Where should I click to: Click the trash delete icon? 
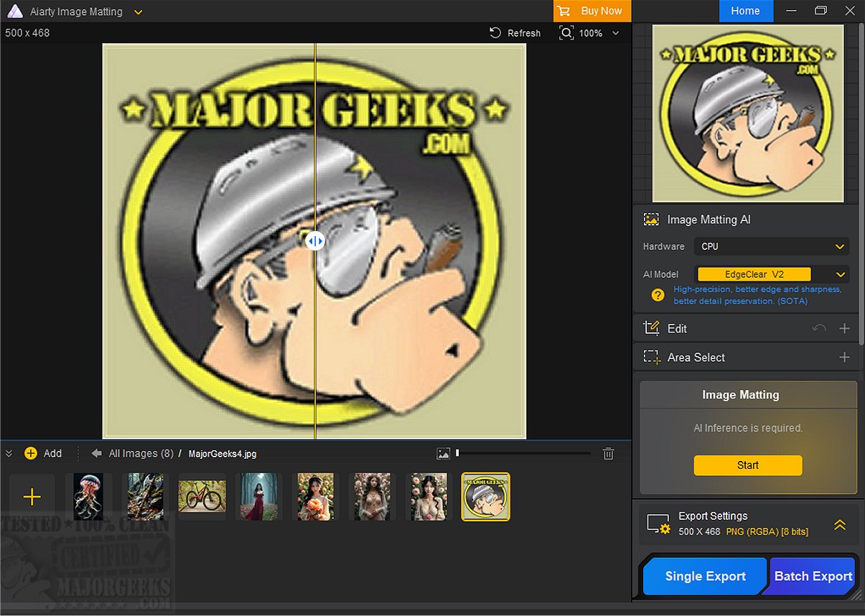608,454
